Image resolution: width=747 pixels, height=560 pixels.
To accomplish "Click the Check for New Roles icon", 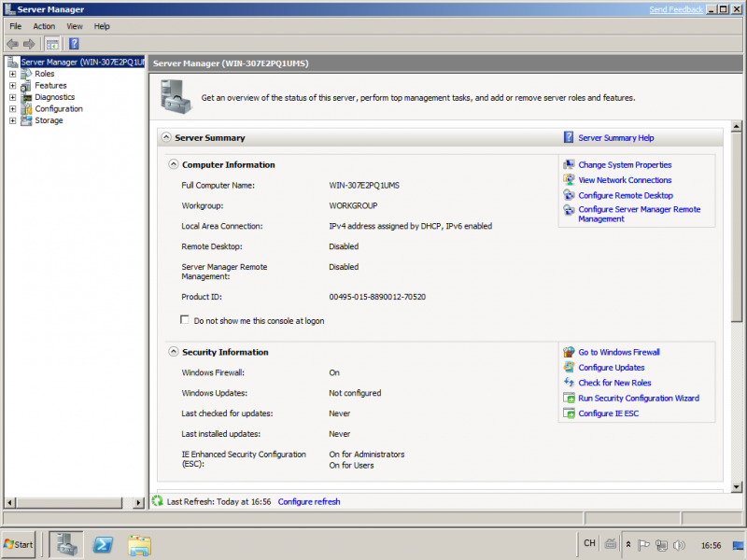I will 569,383.
